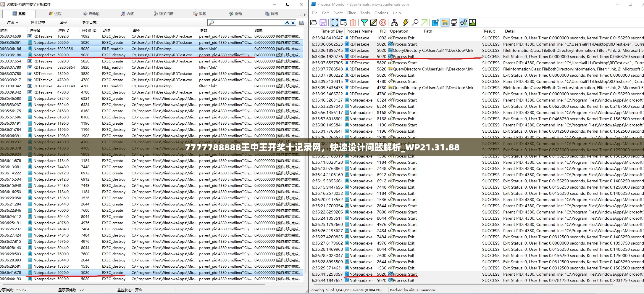
Task: Click the Highlight pencil icon
Action: click(374, 23)
